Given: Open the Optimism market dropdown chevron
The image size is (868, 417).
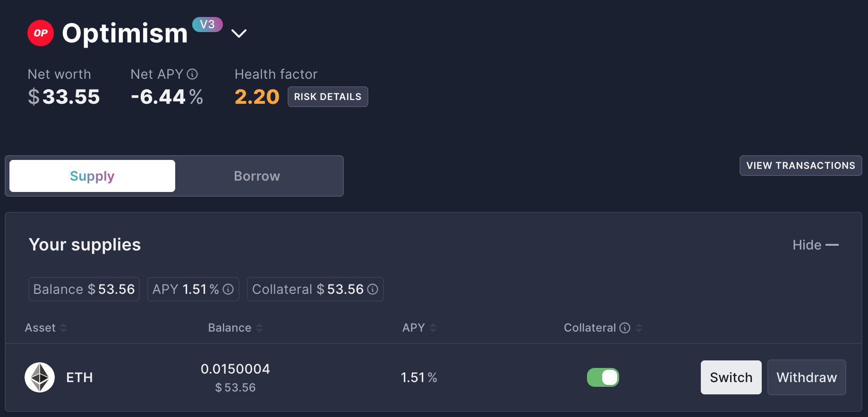Looking at the screenshot, I should [239, 33].
